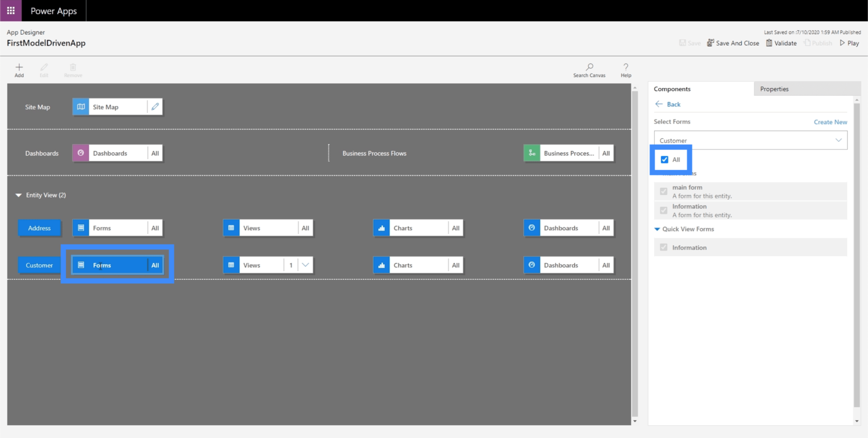The image size is (868, 438).
Task: Click Address Views tile icon
Action: 231,228
